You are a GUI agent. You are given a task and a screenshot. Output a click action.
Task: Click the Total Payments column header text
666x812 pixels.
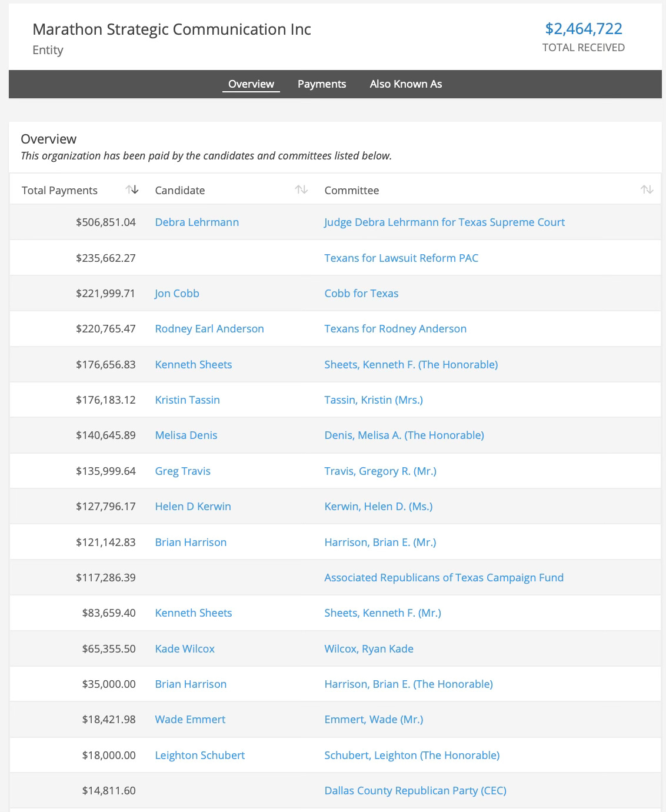59,190
